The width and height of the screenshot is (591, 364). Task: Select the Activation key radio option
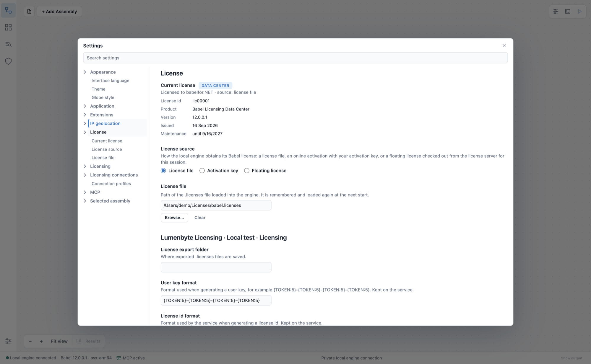point(202,171)
